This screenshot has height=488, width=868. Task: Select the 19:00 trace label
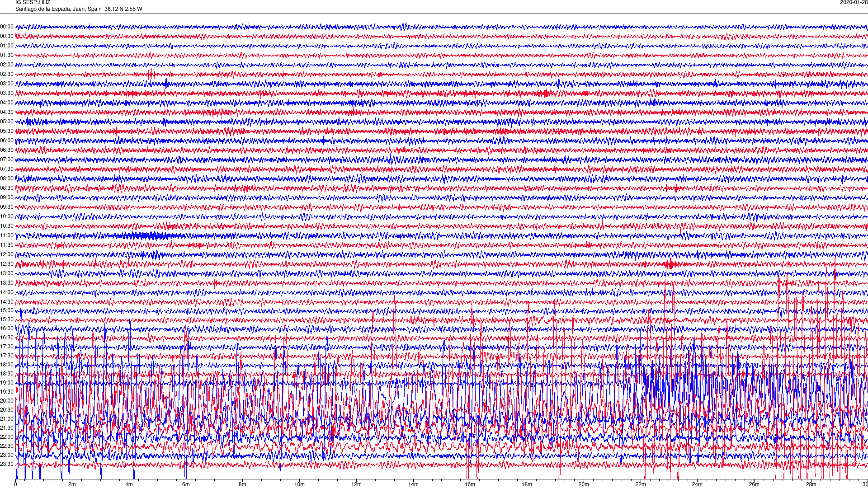tap(7, 383)
